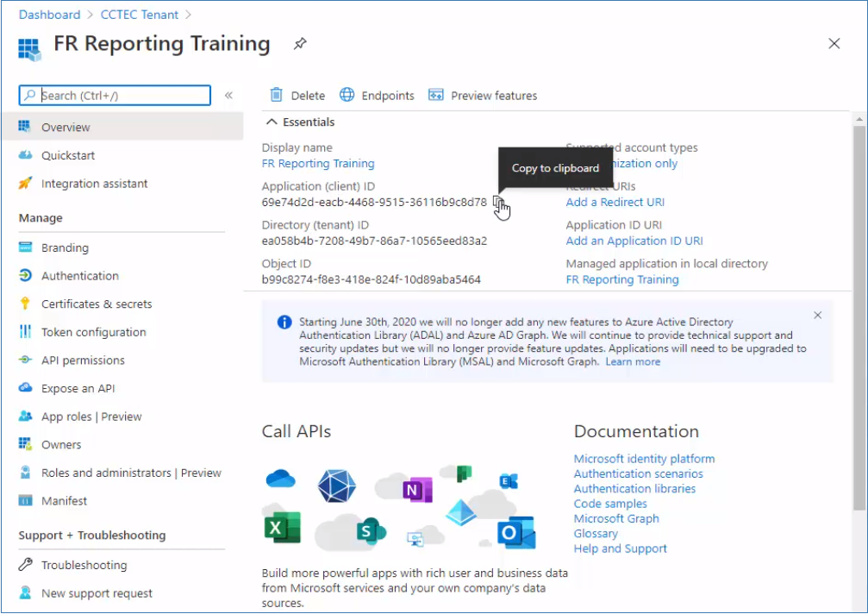Viewport: 868px width, 614px height.
Task: Click the Delete trash can icon
Action: tap(276, 95)
